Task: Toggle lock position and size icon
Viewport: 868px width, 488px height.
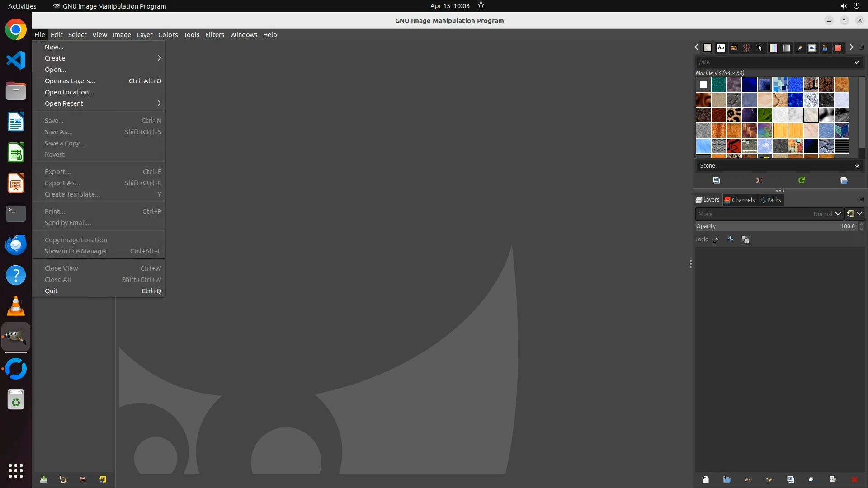Action: (x=730, y=239)
